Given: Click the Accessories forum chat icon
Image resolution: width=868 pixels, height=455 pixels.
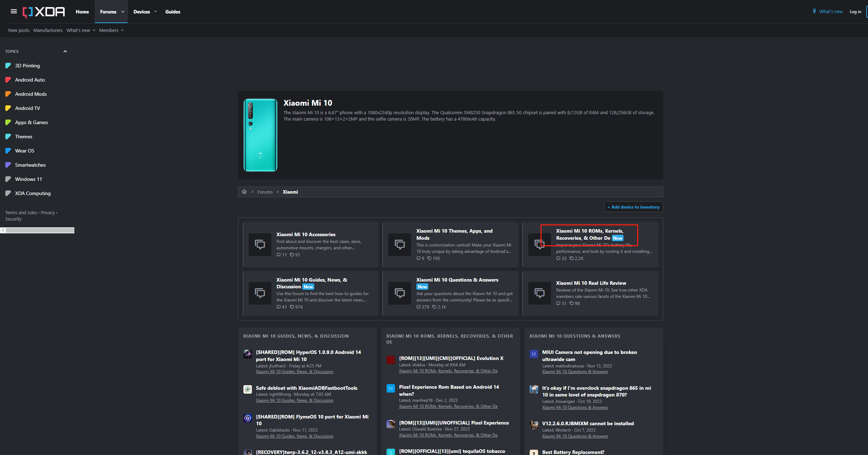Looking at the screenshot, I should [x=260, y=244].
